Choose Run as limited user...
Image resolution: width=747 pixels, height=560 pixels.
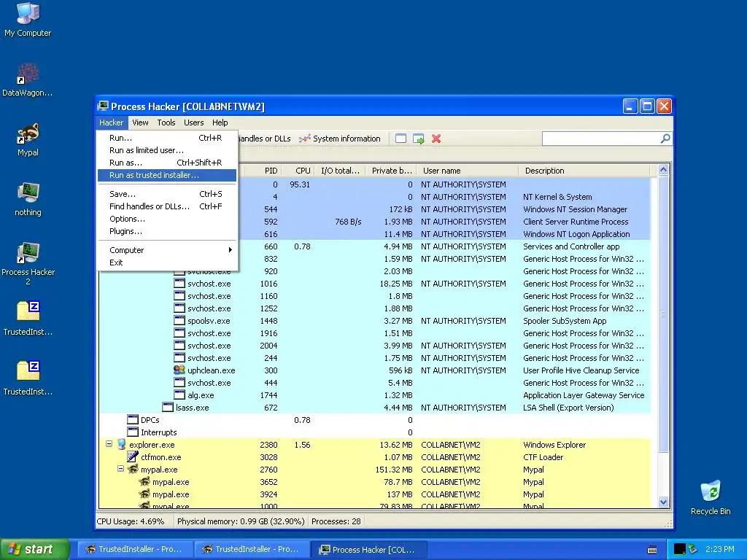[167, 150]
